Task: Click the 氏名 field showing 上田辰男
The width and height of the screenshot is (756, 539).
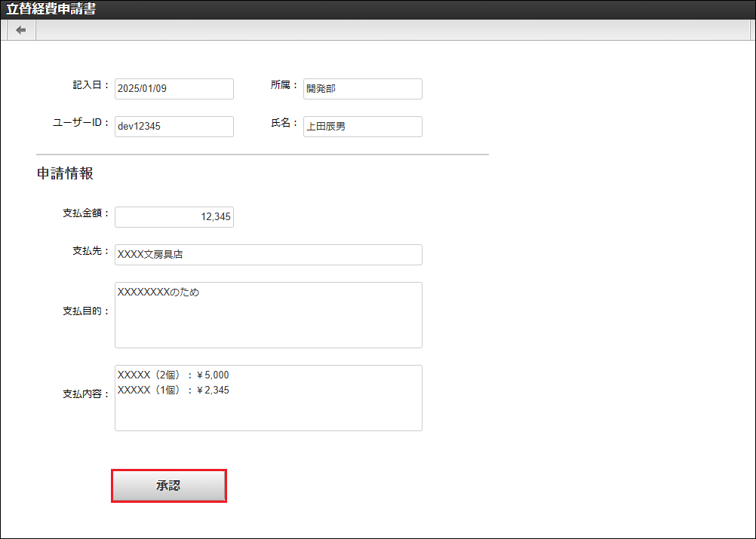Action: (362, 127)
